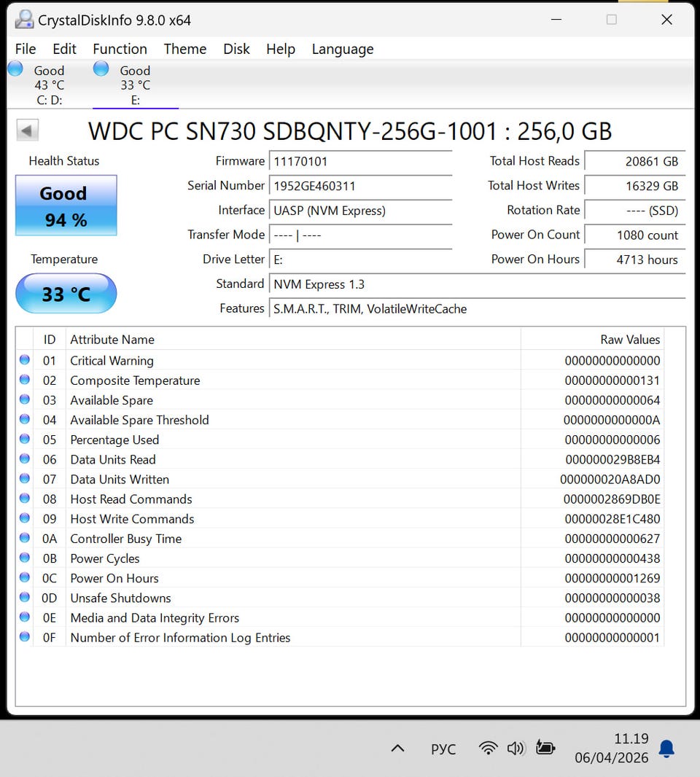This screenshot has height=777, width=700.
Task: Select the Unsafe Shutdowns attribute name
Action: point(120,598)
